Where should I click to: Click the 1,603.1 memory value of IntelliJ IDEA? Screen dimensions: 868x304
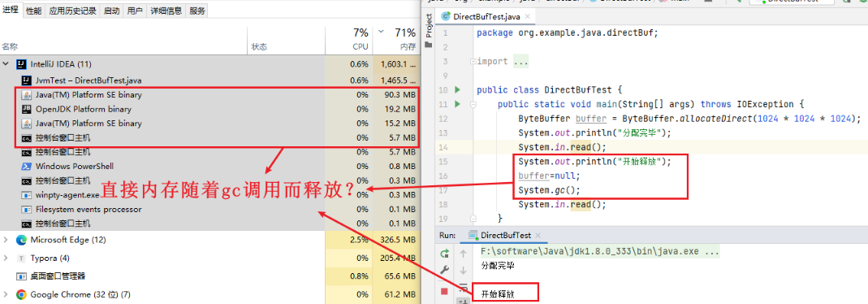[398, 64]
